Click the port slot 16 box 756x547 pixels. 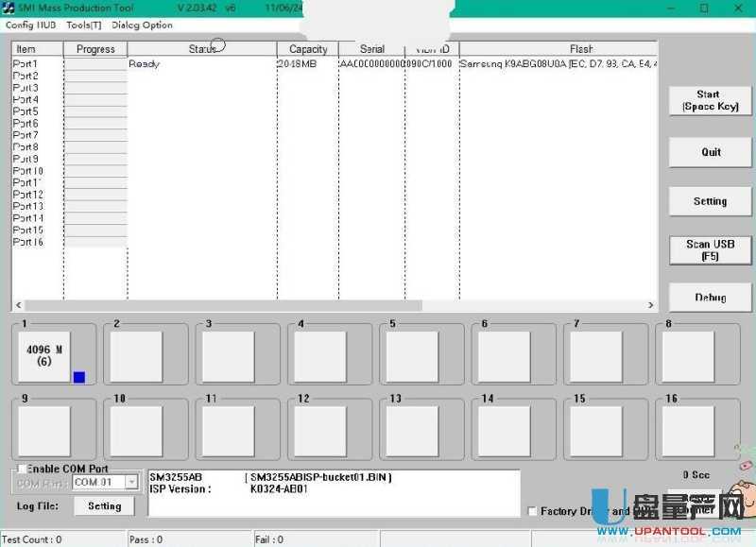pos(688,431)
